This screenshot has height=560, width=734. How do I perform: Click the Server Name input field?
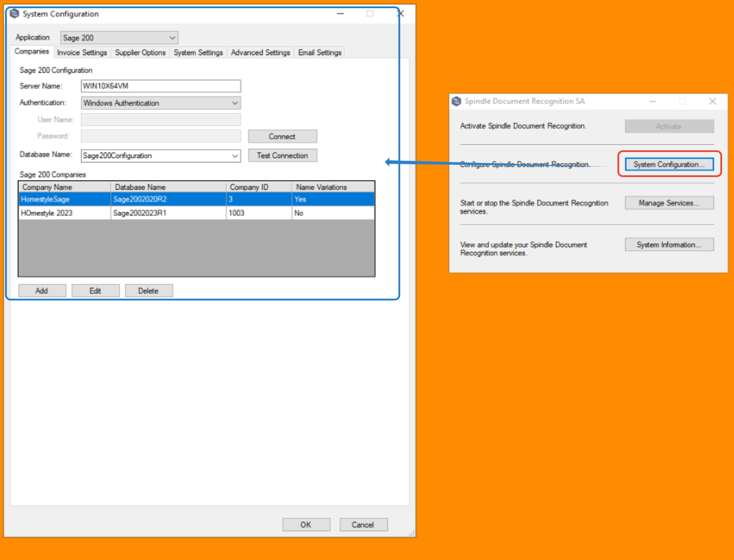click(x=161, y=86)
